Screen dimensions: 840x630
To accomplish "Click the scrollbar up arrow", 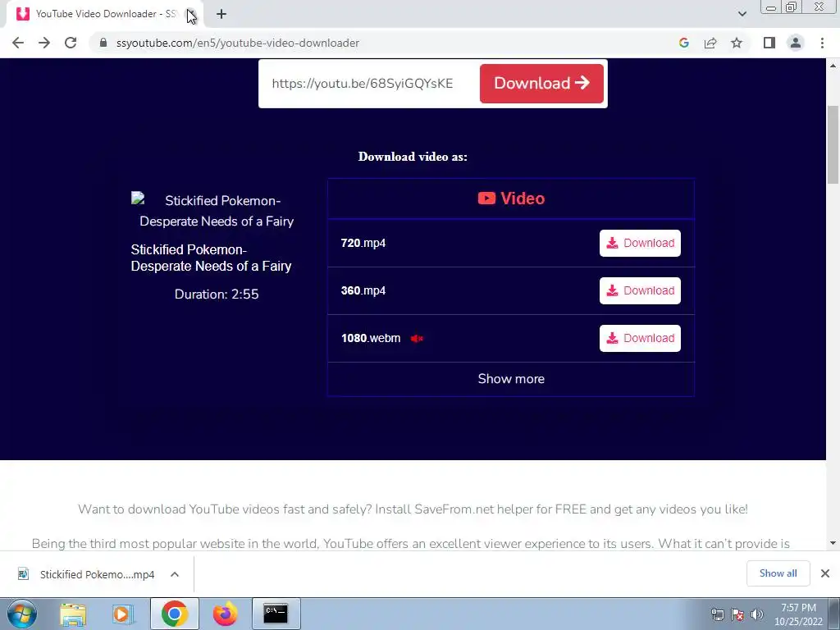I will point(833,66).
